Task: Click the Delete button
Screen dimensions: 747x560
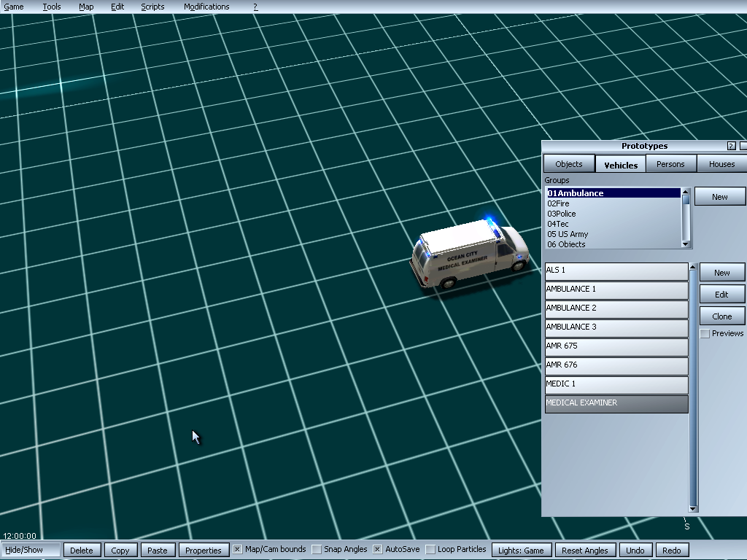Action: point(82,550)
